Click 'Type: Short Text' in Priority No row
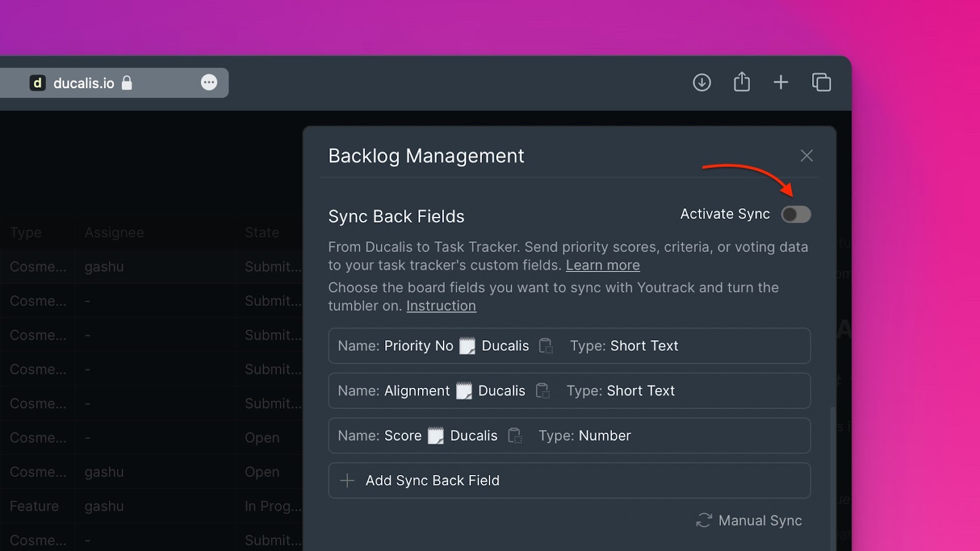The image size is (980, 551). pyautogui.click(x=624, y=346)
